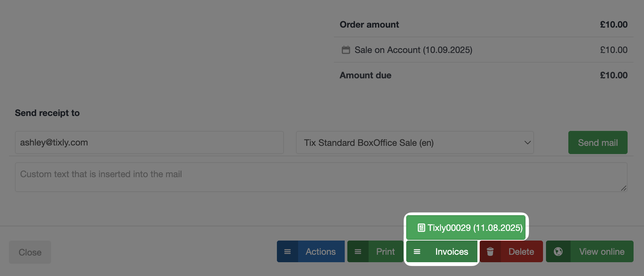Image resolution: width=644 pixels, height=276 pixels.
Task: Open the order with View online
Action: click(x=602, y=252)
